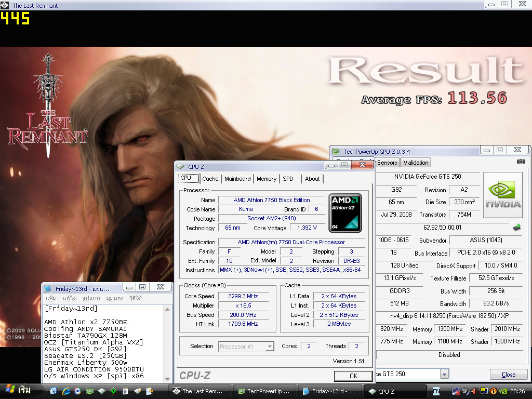Click the BIOS save chip icon

[516, 228]
